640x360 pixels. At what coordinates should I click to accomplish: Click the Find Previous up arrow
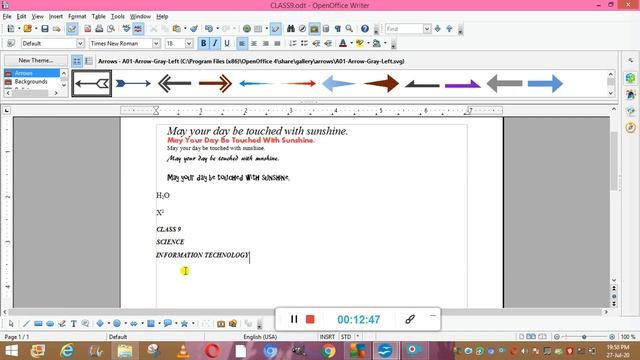pyautogui.click(x=449, y=29)
